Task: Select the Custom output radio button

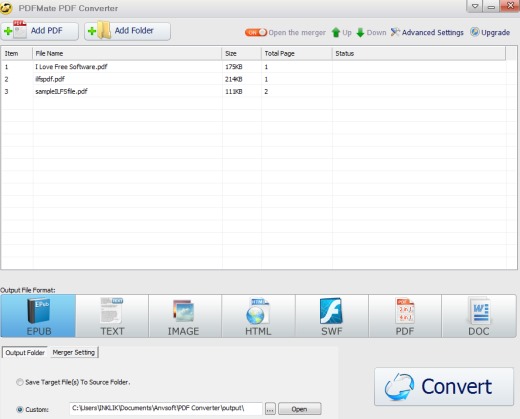Action: pyautogui.click(x=20, y=409)
